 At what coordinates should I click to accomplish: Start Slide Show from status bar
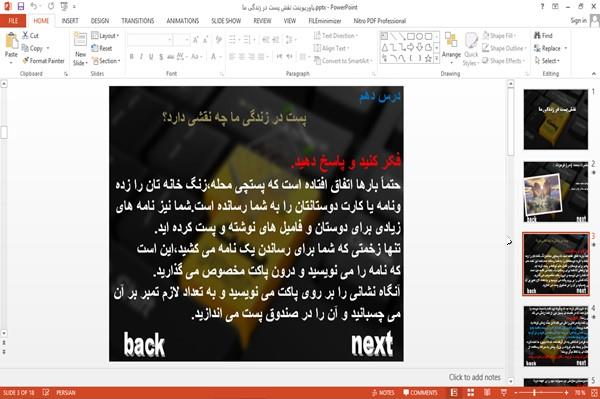[504, 392]
